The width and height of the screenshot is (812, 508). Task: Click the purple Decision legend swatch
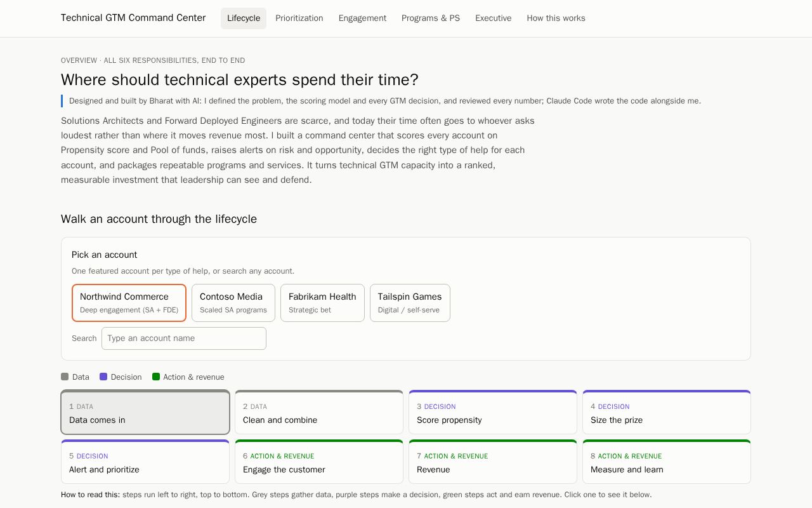click(x=103, y=377)
